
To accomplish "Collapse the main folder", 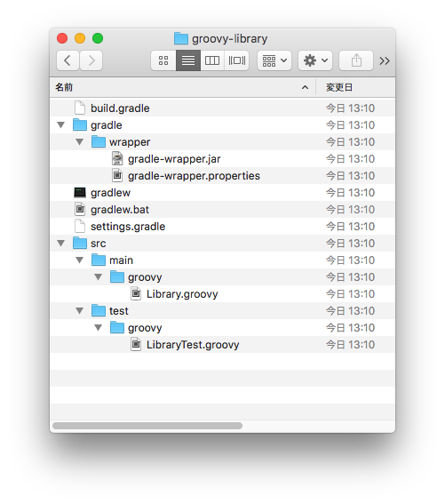I will [x=80, y=260].
